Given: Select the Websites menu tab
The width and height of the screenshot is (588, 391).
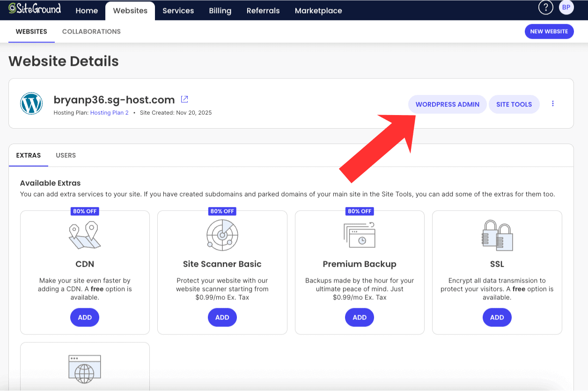Looking at the screenshot, I should (130, 11).
